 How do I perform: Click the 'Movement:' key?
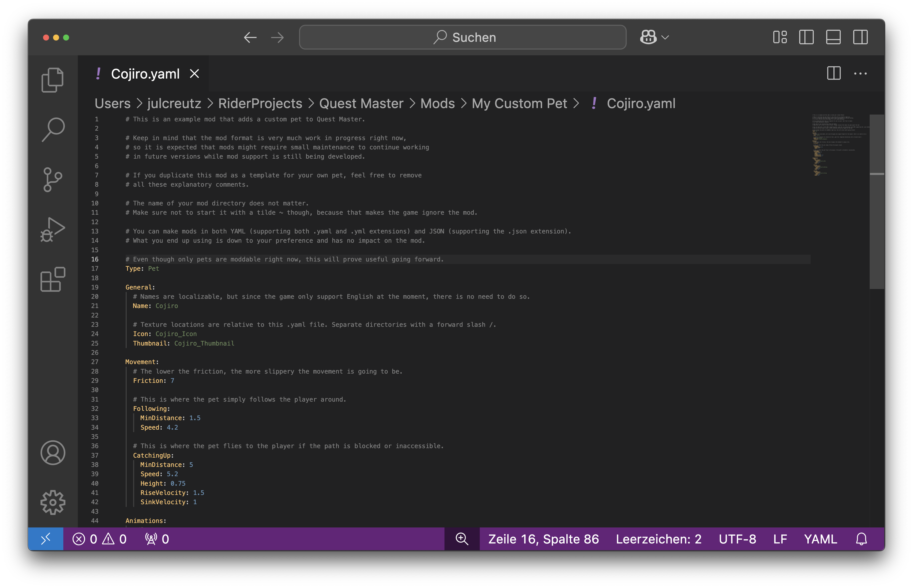click(142, 362)
